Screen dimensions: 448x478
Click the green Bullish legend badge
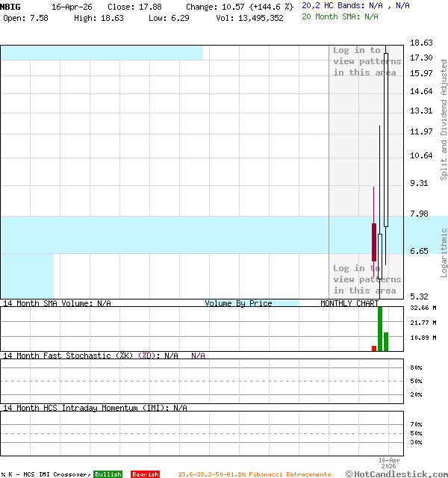point(108,474)
